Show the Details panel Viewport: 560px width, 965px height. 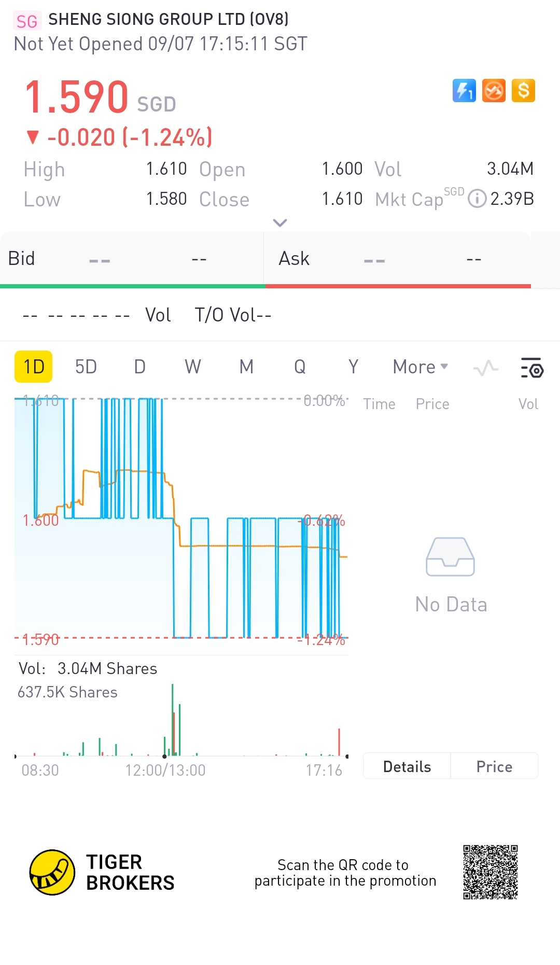[x=407, y=766]
